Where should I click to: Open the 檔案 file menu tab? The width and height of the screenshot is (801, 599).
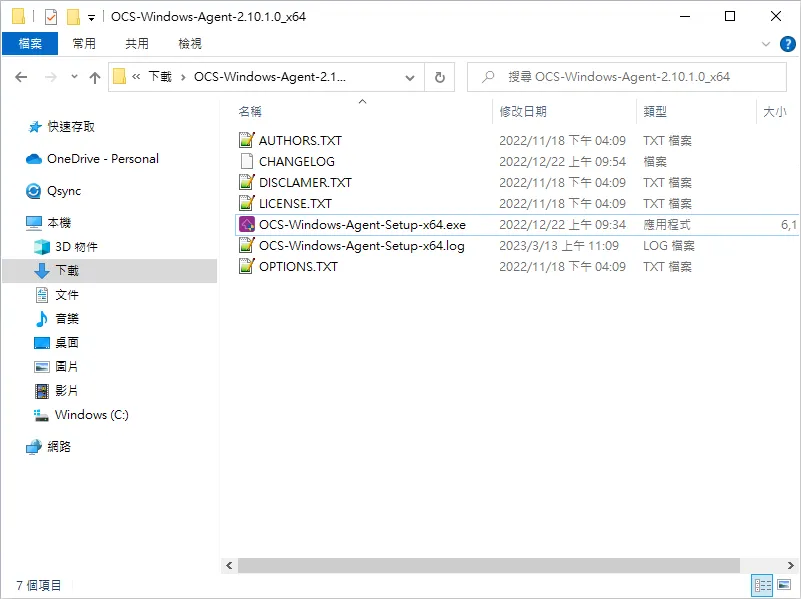30,43
